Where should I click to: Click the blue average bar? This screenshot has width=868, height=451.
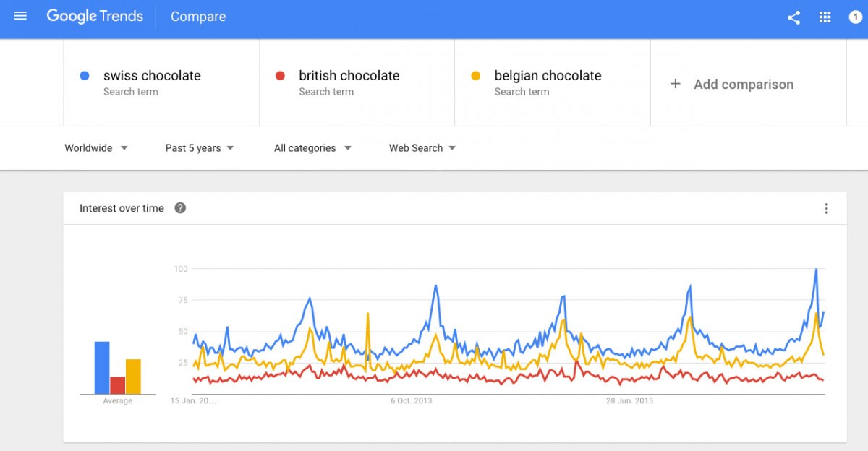[102, 368]
